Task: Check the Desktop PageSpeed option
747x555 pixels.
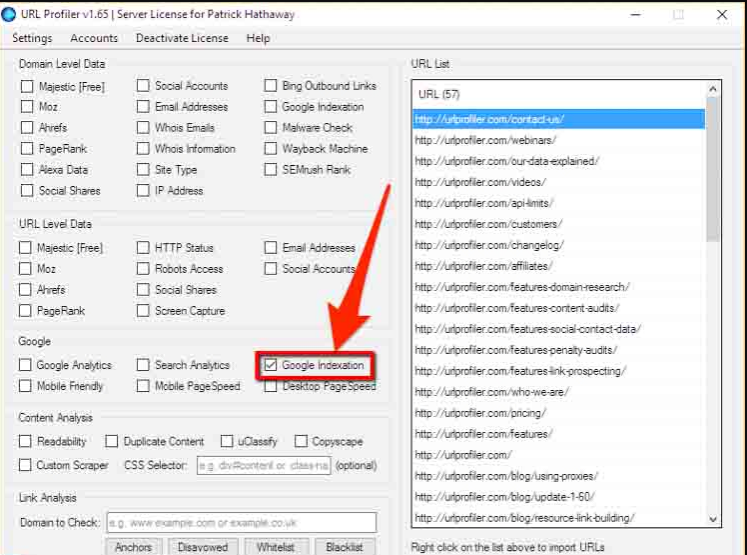Action: point(271,386)
